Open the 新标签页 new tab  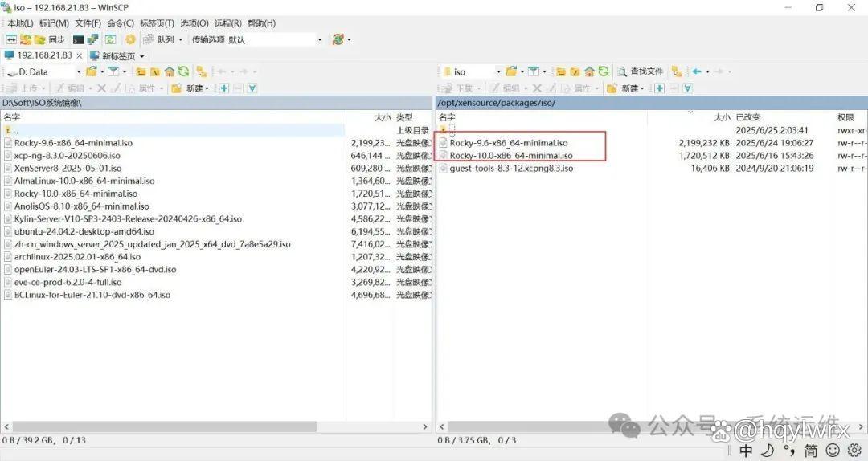113,56
